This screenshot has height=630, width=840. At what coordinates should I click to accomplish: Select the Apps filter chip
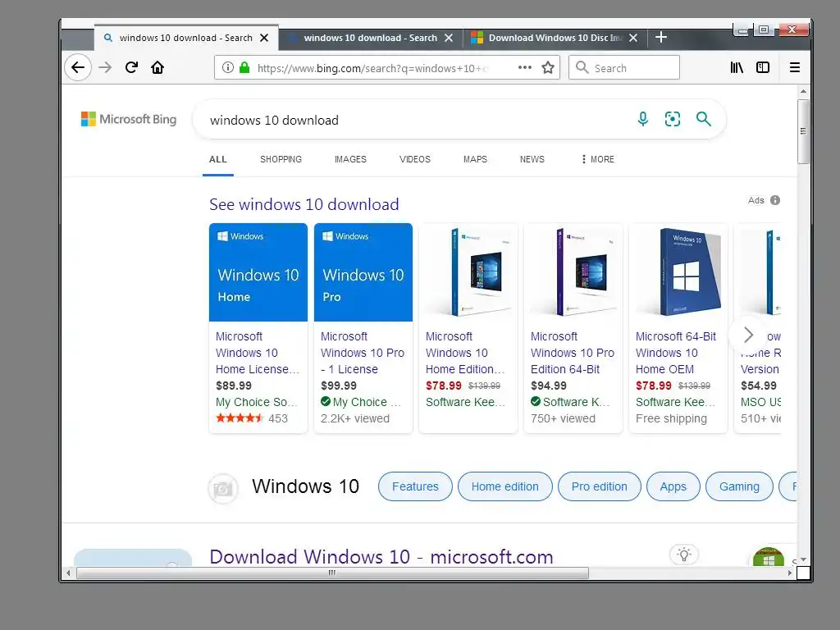tap(673, 486)
